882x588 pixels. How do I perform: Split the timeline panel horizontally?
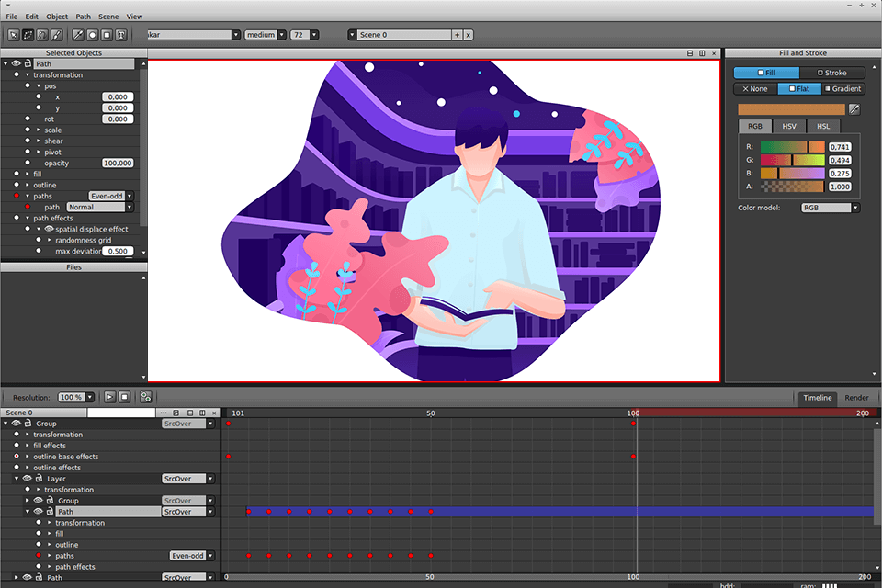(x=190, y=413)
